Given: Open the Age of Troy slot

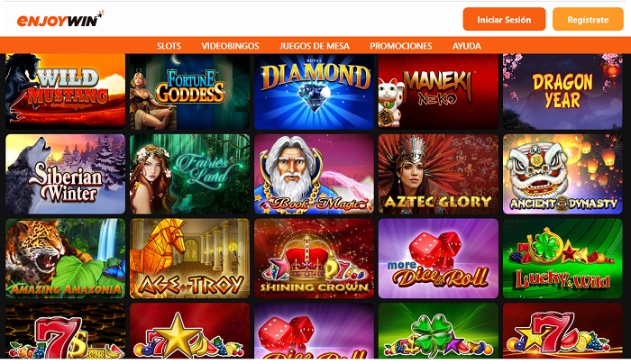Looking at the screenshot, I should [189, 259].
